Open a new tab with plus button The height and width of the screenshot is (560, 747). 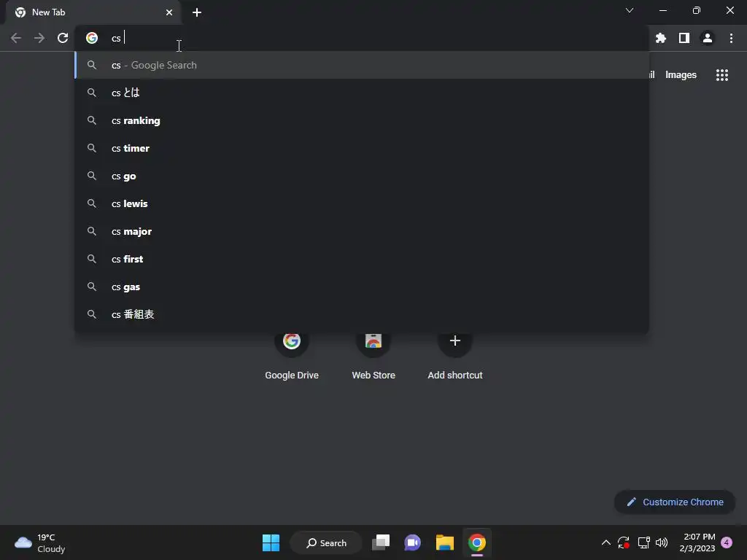point(197,12)
